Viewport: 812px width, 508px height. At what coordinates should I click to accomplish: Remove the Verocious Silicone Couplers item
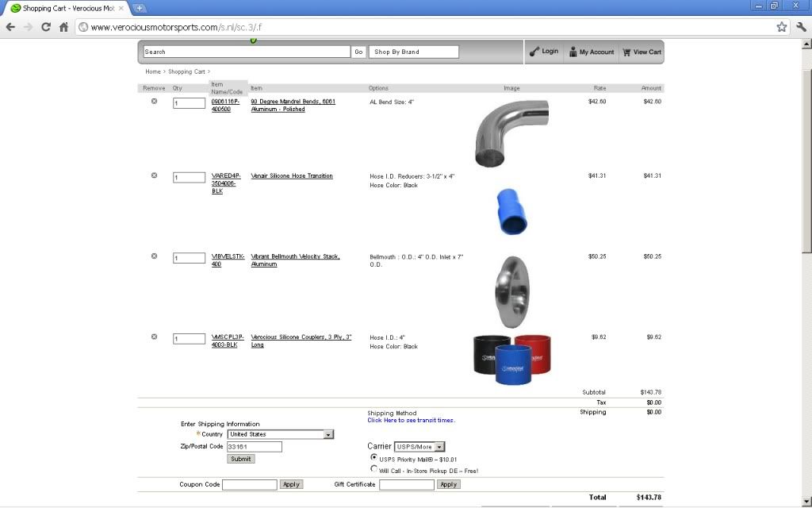[155, 337]
